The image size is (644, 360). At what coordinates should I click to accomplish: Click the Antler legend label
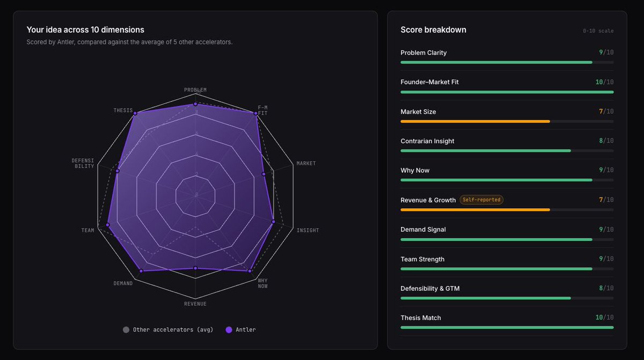(x=246, y=330)
